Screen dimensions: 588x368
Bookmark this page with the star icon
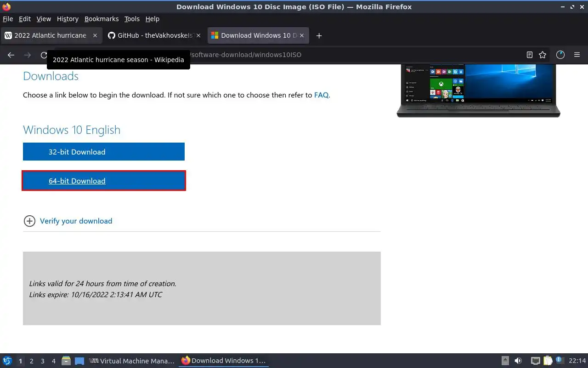click(543, 55)
